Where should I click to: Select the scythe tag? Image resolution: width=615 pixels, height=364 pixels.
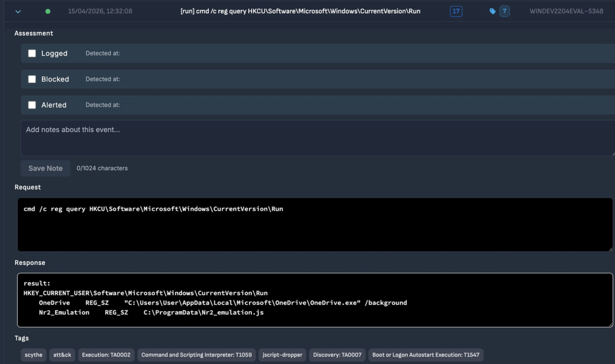[x=33, y=355]
